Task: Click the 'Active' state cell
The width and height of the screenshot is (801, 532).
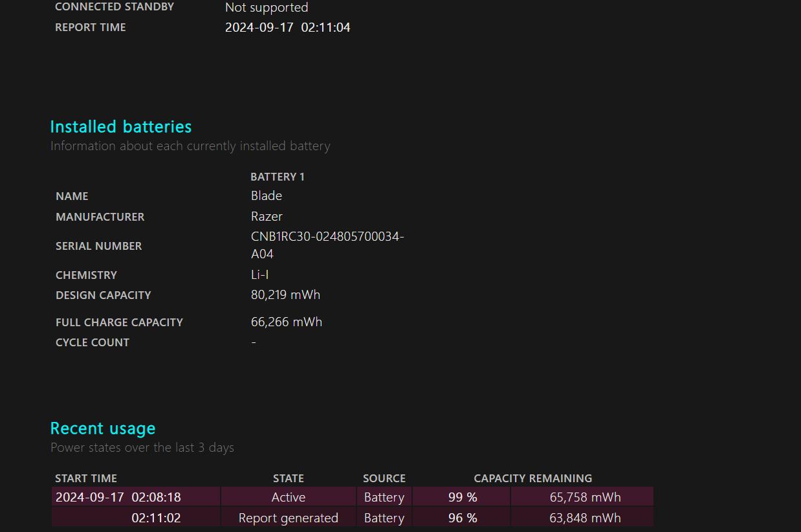Action: pos(288,497)
